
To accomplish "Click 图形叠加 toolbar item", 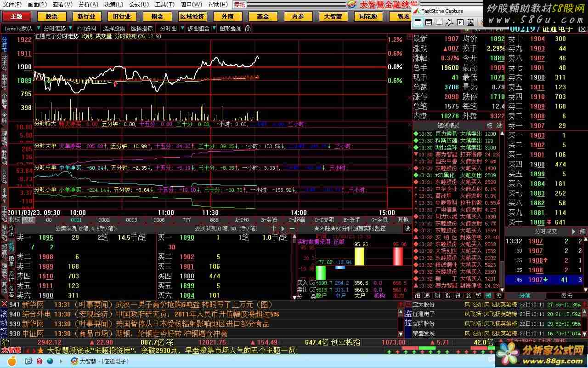I will (231, 28).
